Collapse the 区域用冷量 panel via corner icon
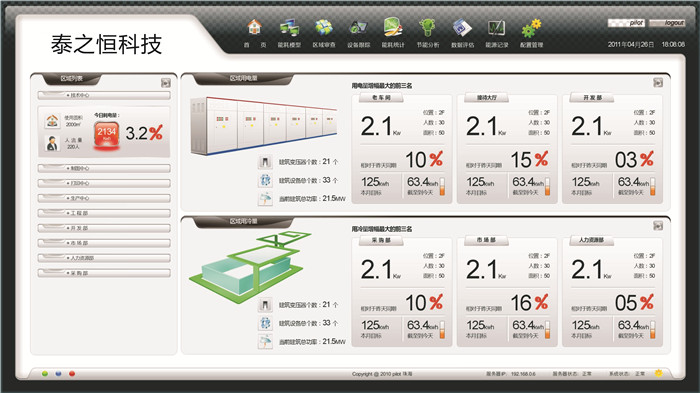700x393 pixels. coord(658,226)
